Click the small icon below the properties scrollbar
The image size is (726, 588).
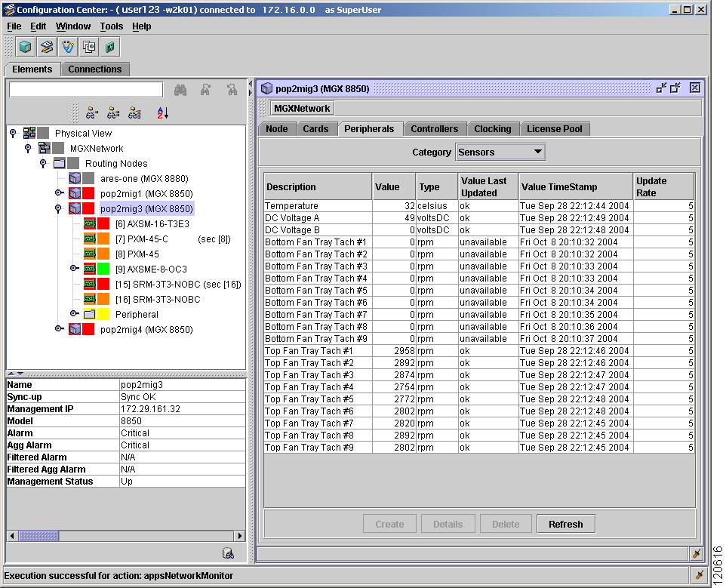click(x=228, y=553)
